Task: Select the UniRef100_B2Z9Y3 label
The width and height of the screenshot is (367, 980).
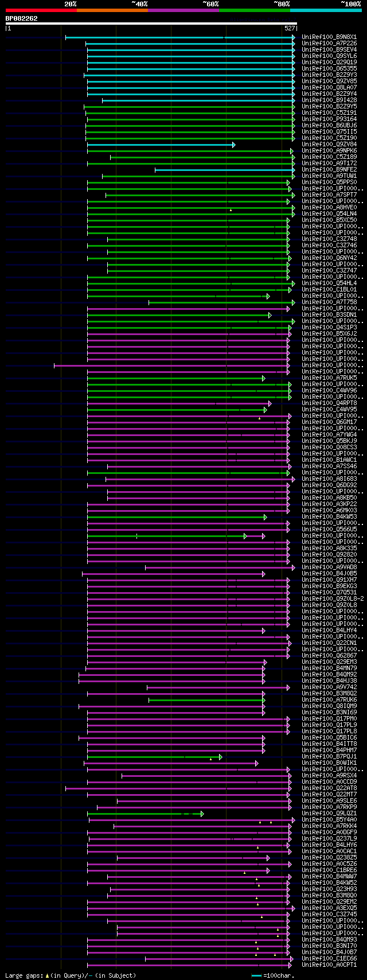Action: tap(329, 75)
